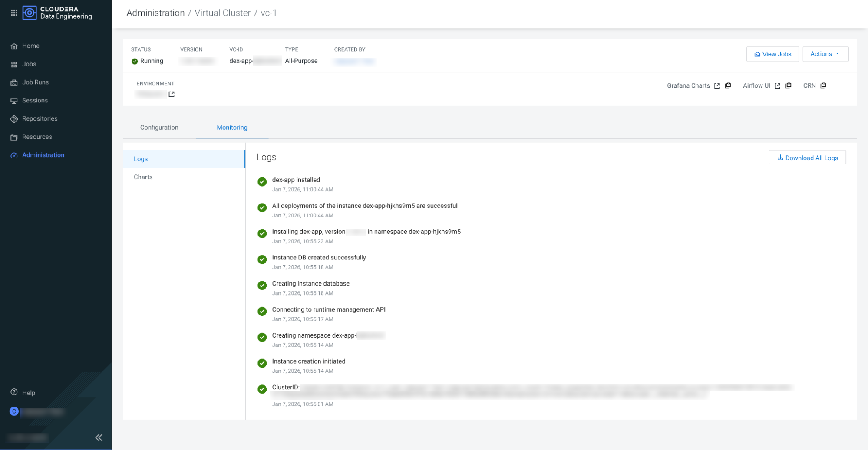Download all logs
Image resolution: width=868 pixels, height=450 pixels.
coord(807,158)
